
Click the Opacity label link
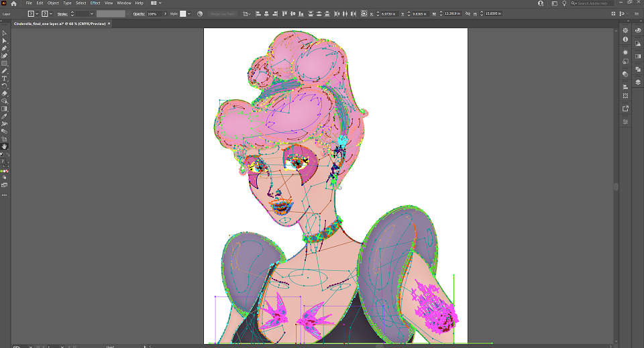(x=139, y=14)
